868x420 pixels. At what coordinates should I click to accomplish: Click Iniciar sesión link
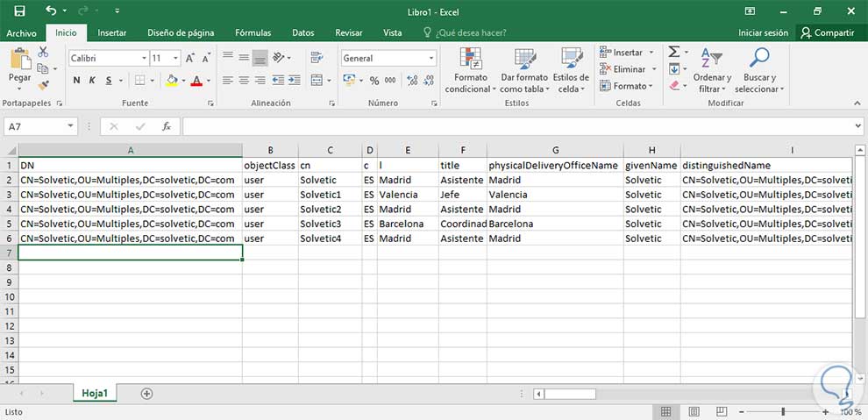pos(763,32)
